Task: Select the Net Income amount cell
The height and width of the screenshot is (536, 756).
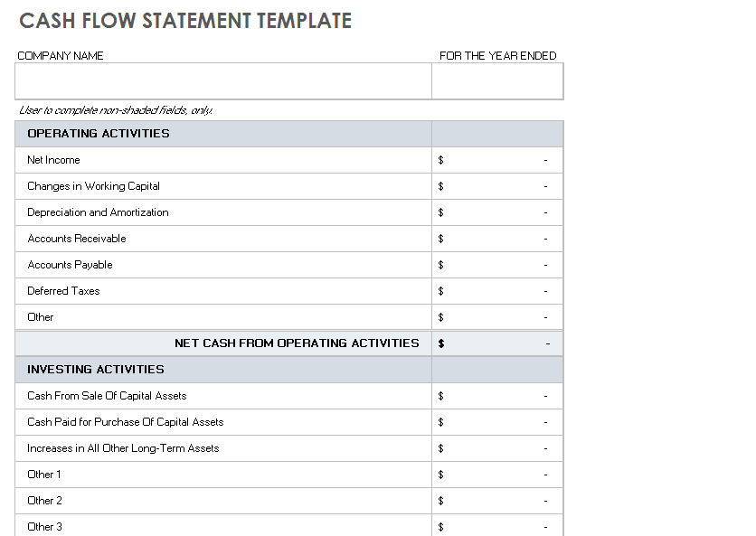Action: pyautogui.click(x=497, y=160)
